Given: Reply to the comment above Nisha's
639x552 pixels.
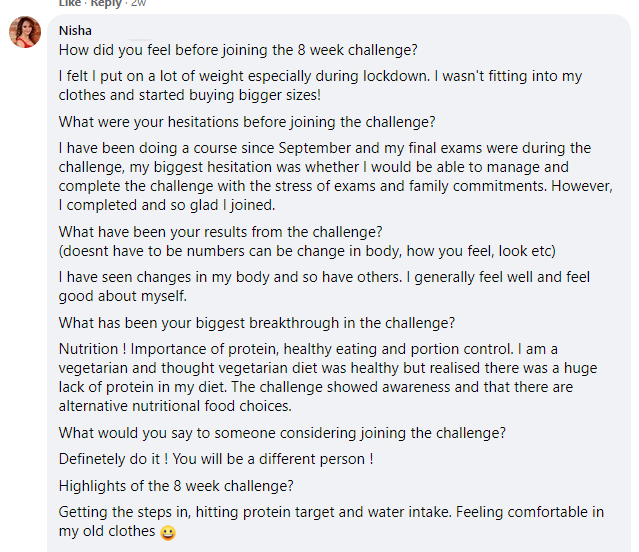Looking at the screenshot, I should 106,3.
